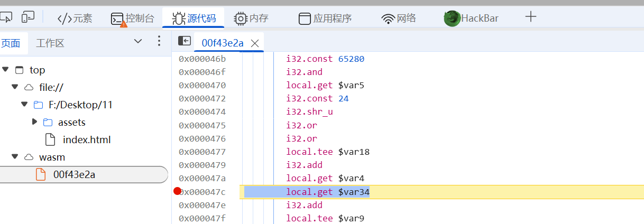Click the index.html document icon
This screenshot has width=644, height=224.
coord(50,139)
